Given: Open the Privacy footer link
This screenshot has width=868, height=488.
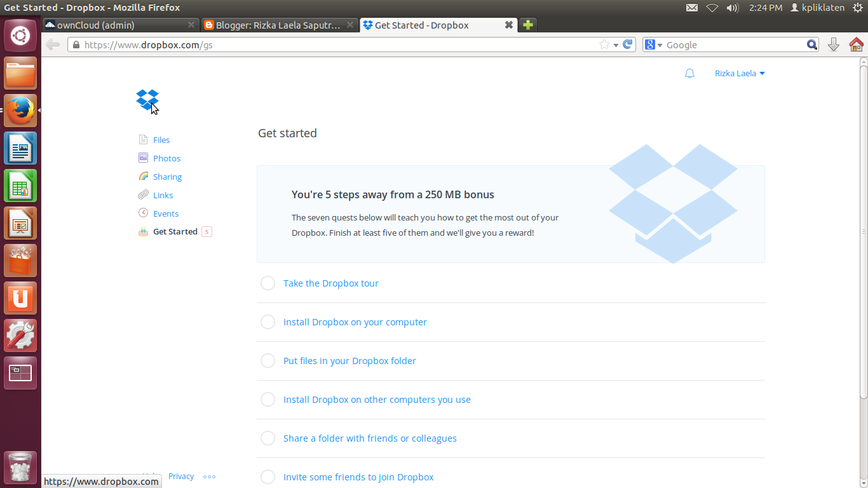Looking at the screenshot, I should (181, 477).
